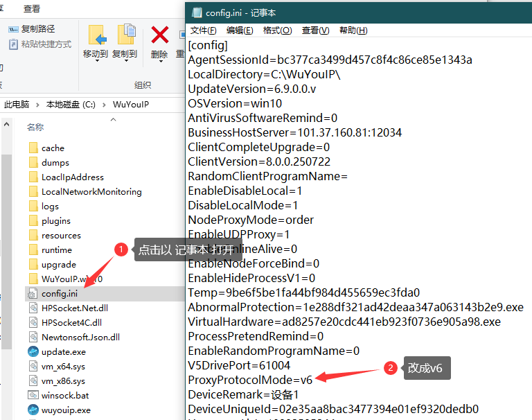Click the Paste shortcut icon in ribbon

coord(13,44)
